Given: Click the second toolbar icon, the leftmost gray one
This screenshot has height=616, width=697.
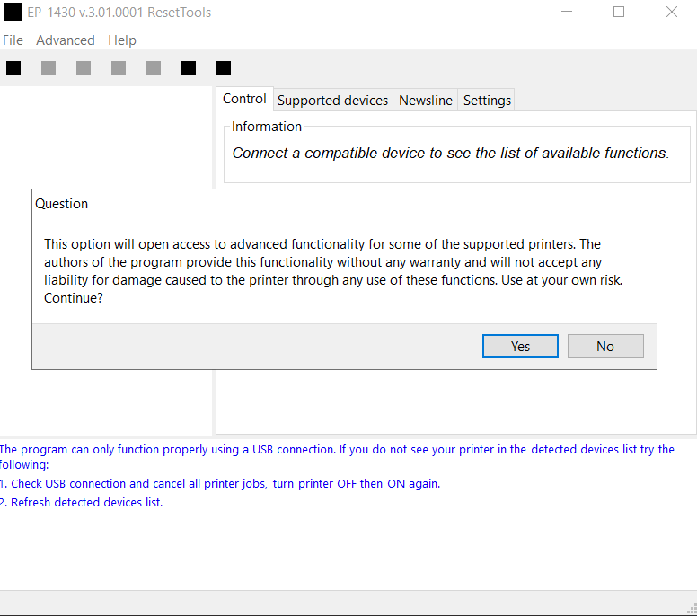Looking at the screenshot, I should 49,68.
